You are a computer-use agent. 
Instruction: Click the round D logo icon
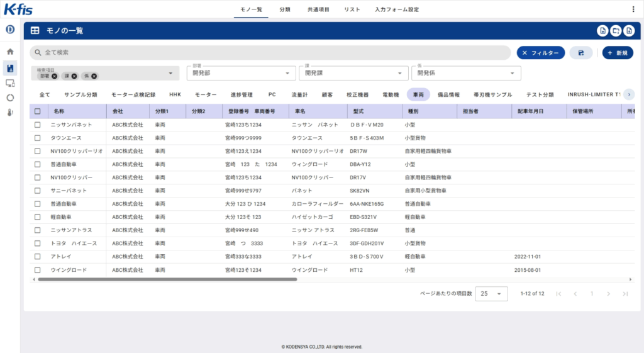coord(10,30)
